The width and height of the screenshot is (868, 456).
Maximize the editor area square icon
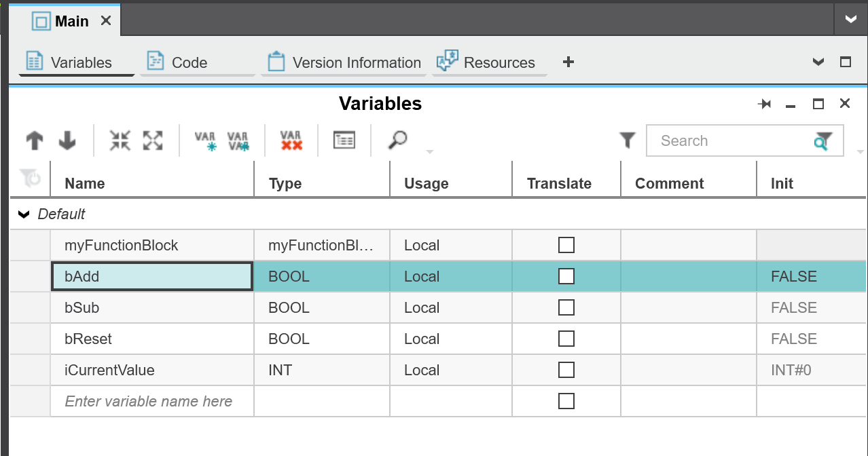846,62
